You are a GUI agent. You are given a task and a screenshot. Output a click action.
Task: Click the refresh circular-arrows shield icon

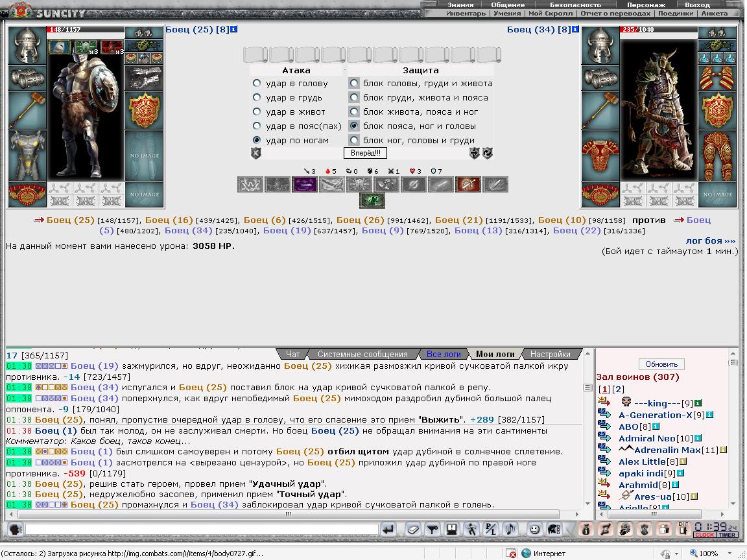click(488, 153)
